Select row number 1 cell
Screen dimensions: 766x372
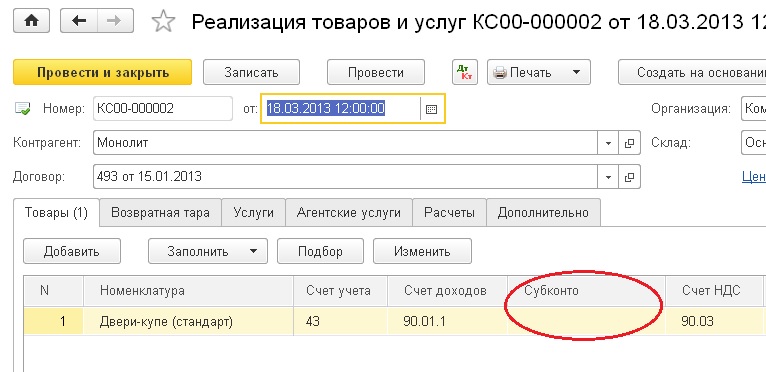click(53, 321)
